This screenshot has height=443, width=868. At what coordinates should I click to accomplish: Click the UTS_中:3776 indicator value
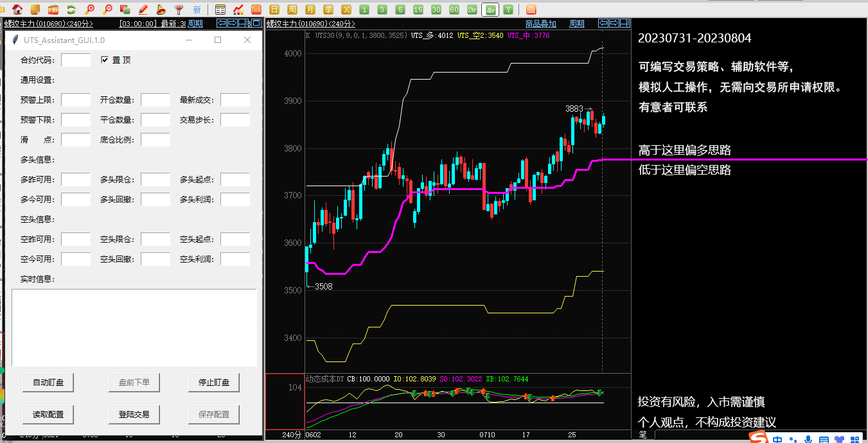point(528,36)
